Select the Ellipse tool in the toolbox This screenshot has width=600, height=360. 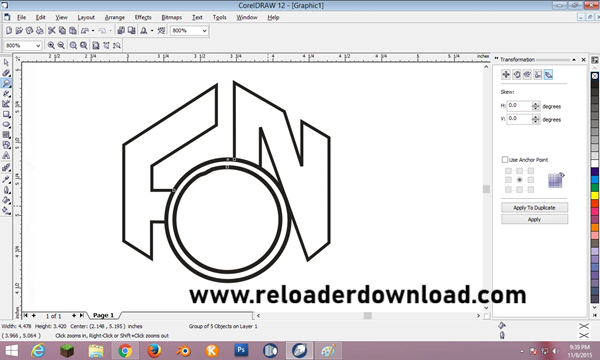click(6, 124)
